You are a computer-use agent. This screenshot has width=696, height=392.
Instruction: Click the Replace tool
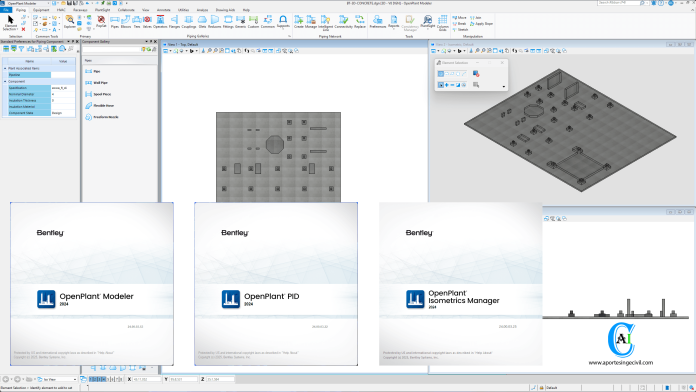pyautogui.click(x=360, y=21)
